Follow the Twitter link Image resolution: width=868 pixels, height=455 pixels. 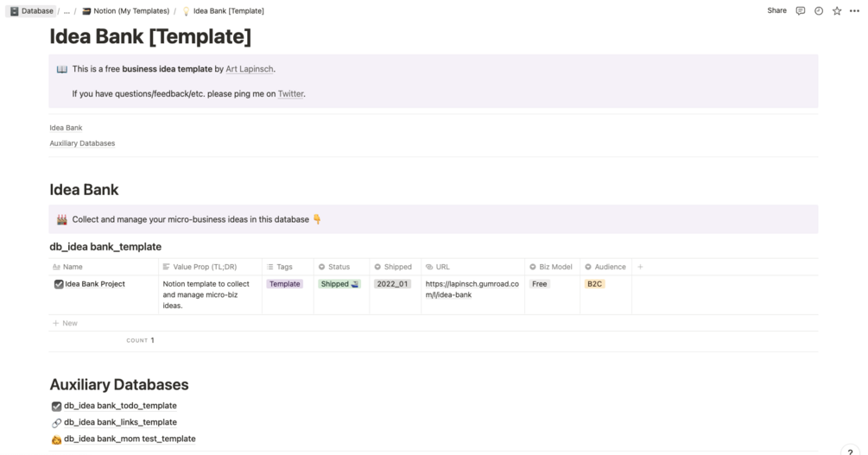[290, 94]
